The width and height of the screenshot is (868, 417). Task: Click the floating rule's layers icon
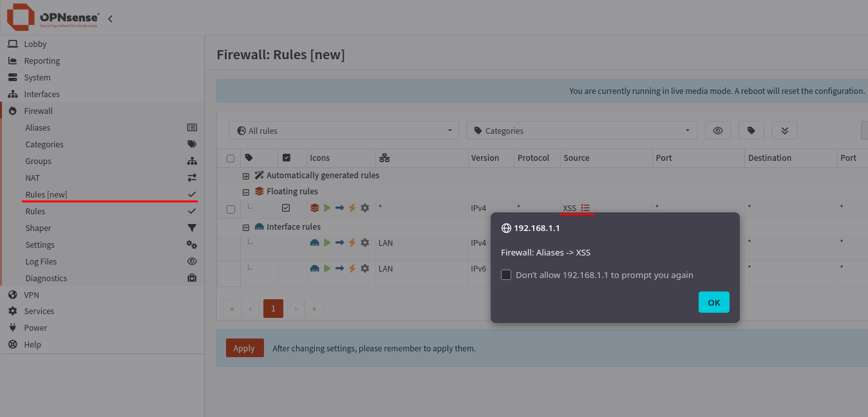[x=315, y=208]
